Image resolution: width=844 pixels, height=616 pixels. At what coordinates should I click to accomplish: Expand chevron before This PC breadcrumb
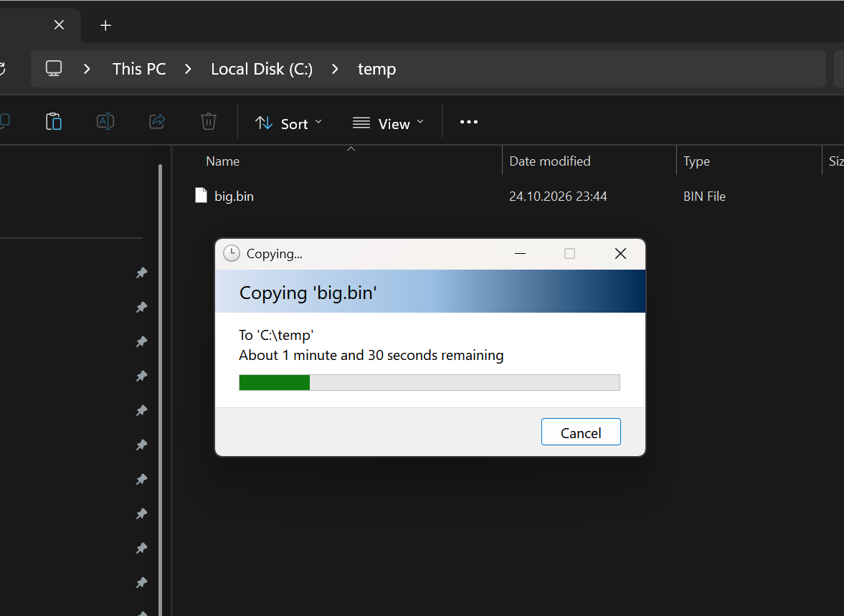[x=87, y=69]
